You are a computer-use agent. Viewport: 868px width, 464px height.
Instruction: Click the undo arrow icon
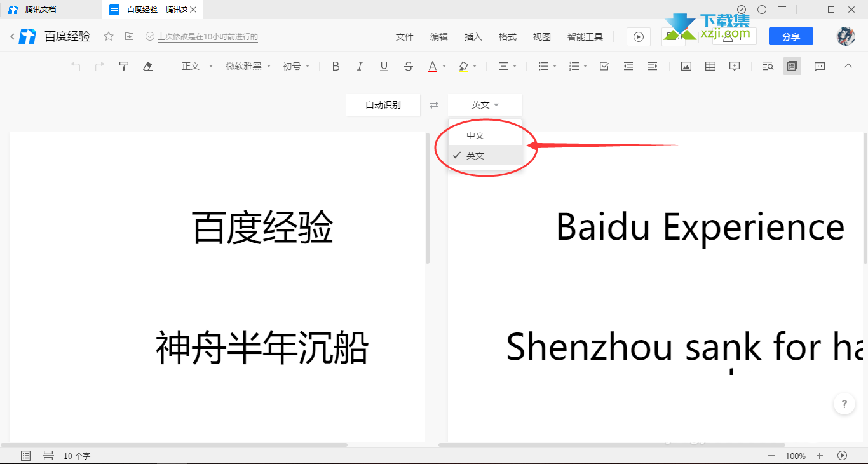76,66
